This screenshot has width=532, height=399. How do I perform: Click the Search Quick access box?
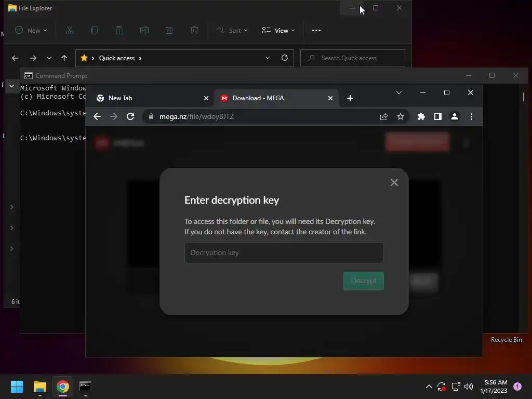353,58
